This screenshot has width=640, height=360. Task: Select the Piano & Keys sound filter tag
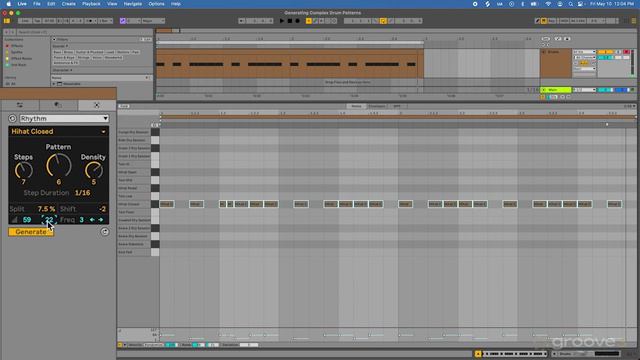coord(64,58)
